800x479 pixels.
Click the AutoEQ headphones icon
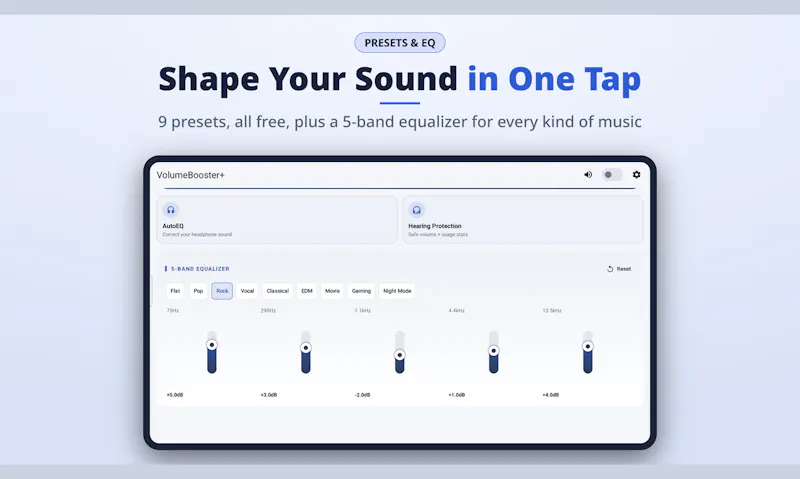pyautogui.click(x=171, y=210)
